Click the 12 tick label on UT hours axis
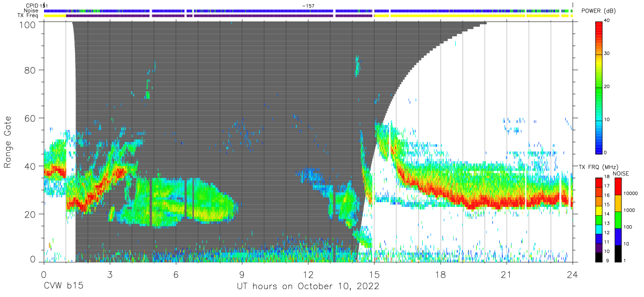This screenshot has width=644, height=297. pyautogui.click(x=308, y=274)
